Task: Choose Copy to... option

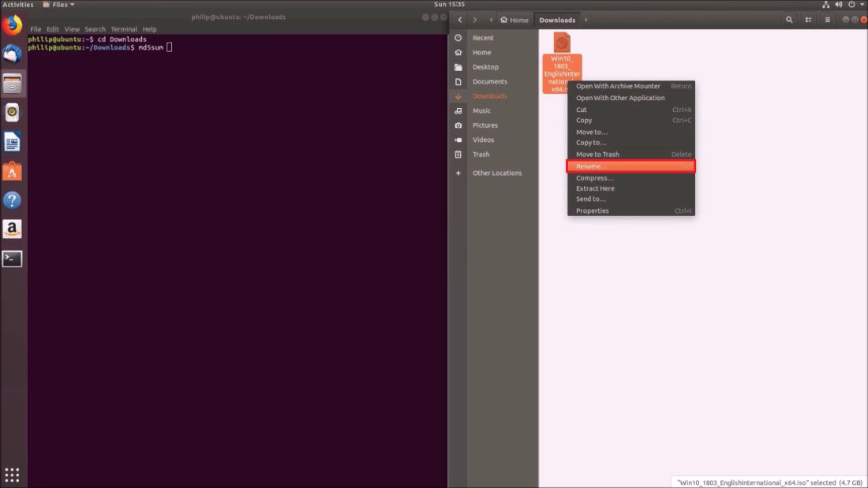Action: 631,143
